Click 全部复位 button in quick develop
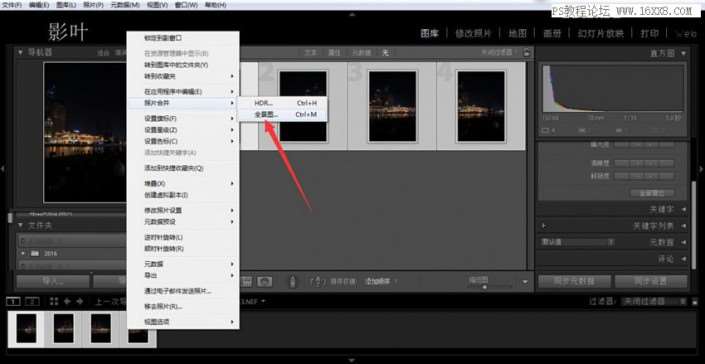 click(x=651, y=193)
